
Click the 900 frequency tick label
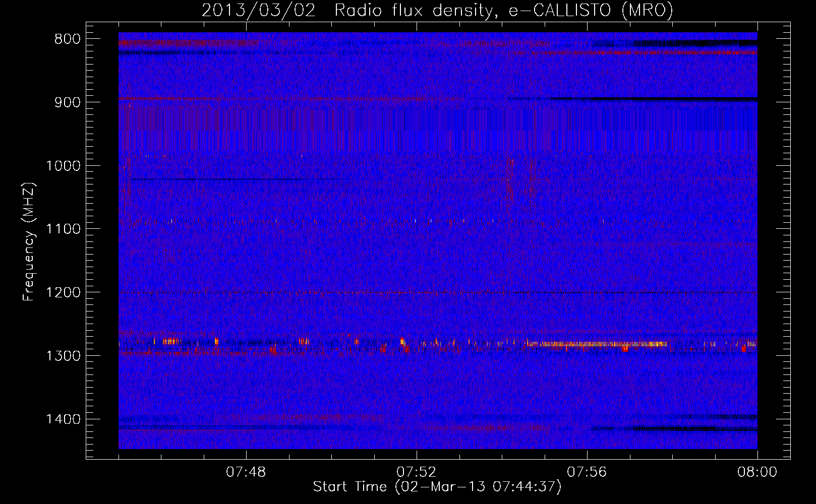[67, 102]
